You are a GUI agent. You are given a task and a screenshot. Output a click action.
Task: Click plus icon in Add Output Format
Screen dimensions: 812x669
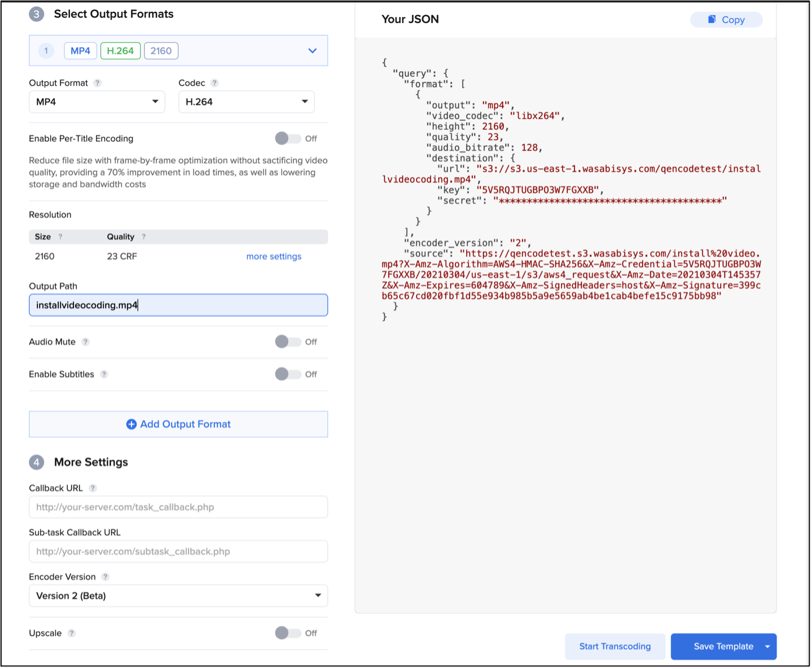click(x=131, y=425)
